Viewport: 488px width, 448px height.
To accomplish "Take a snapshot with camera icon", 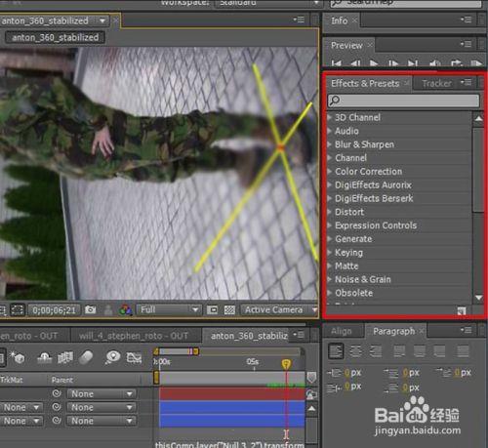I will 90,309.
